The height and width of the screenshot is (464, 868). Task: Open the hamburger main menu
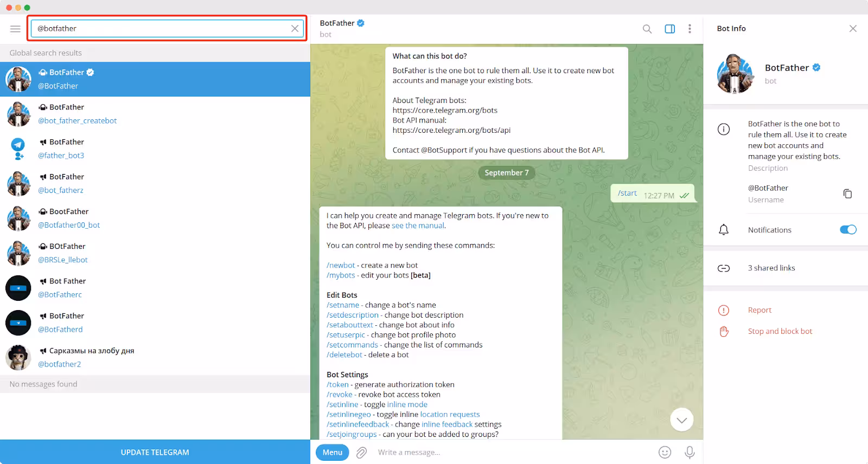click(15, 29)
